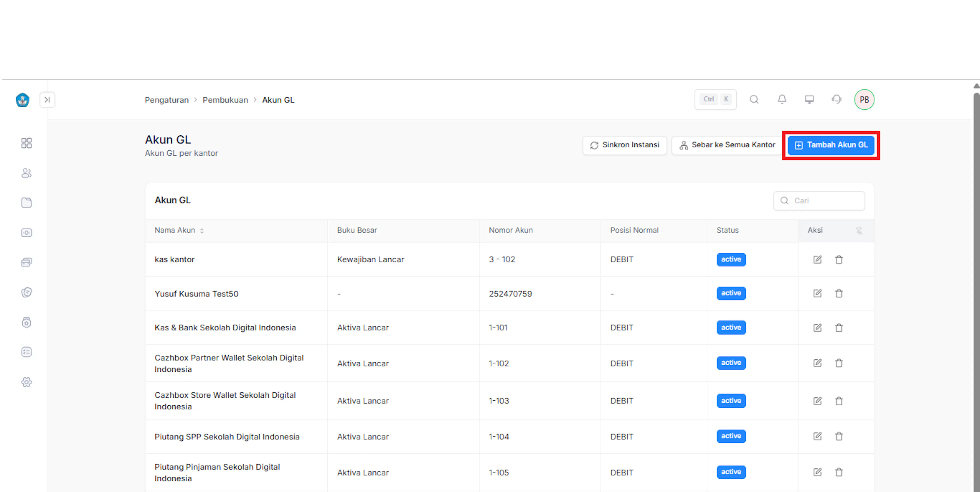Viewport: 980px width, 492px height.
Task: Click Tambah Akun GL button
Action: click(831, 145)
